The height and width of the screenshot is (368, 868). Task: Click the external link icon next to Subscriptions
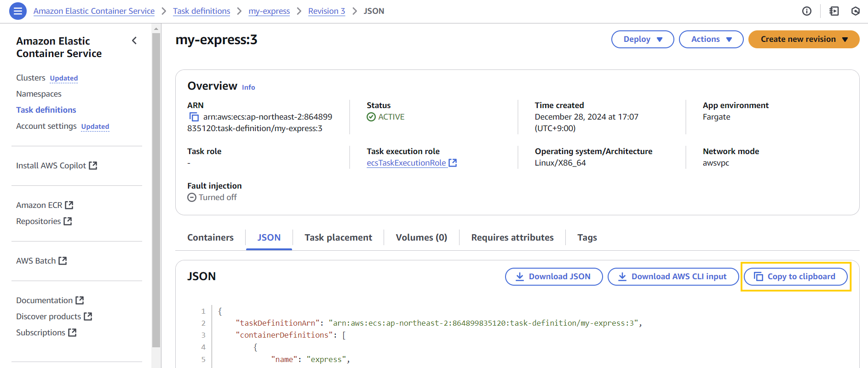point(72,333)
